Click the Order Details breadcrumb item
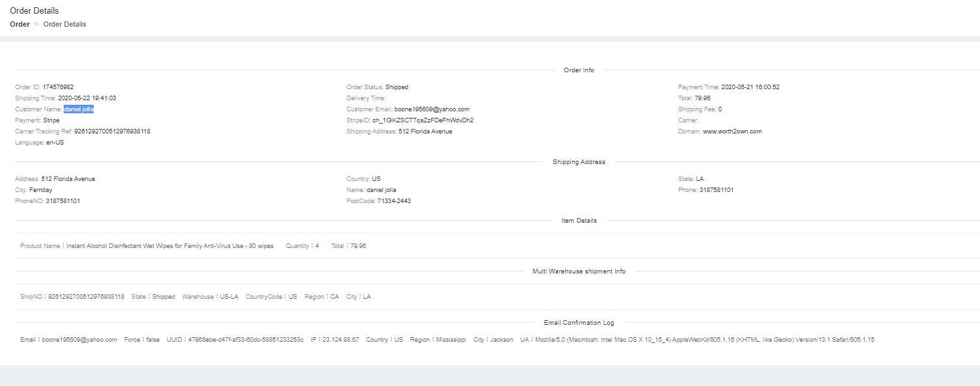The height and width of the screenshot is (386, 980). point(64,24)
